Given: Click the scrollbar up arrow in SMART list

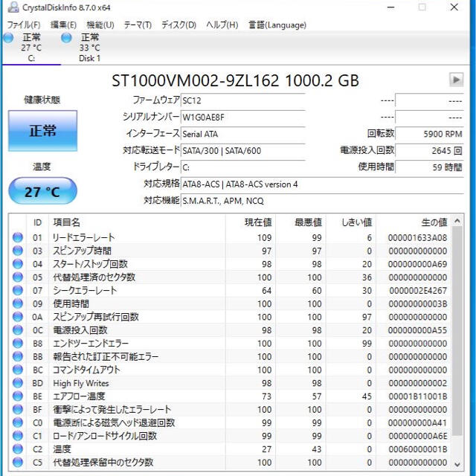Looking at the screenshot, I should click(457, 222).
